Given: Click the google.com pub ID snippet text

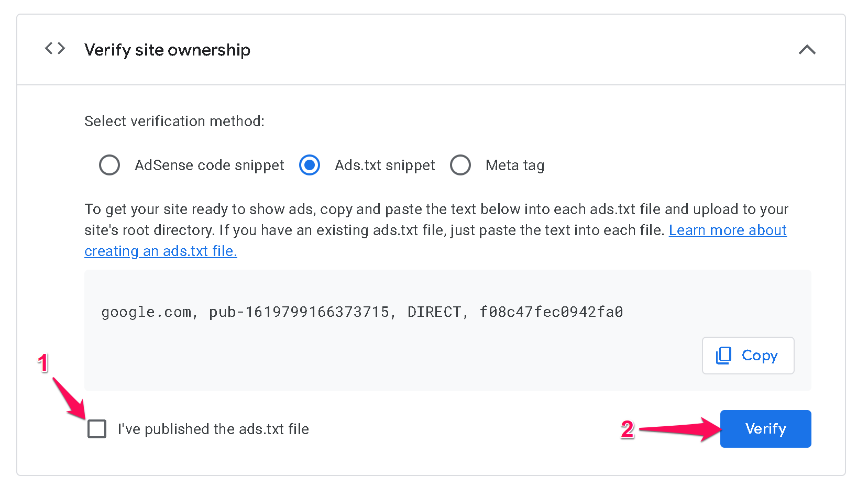Looking at the screenshot, I should [x=361, y=312].
